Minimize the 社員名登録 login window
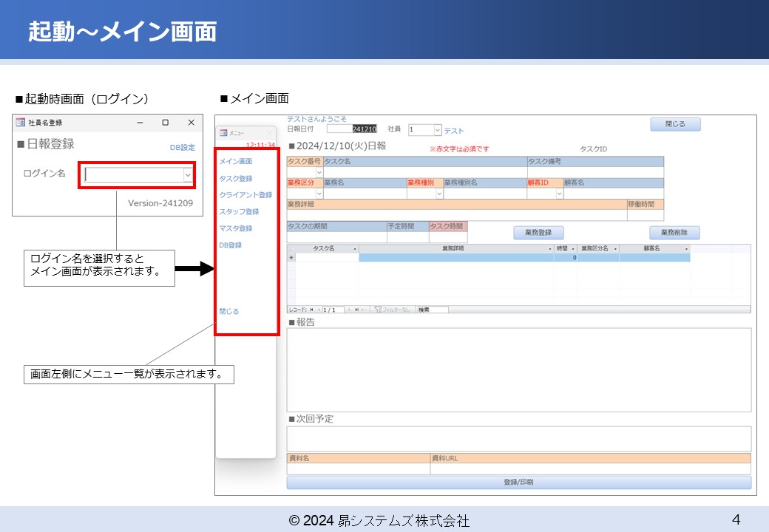This screenshot has height=532, width=769. coord(140,123)
